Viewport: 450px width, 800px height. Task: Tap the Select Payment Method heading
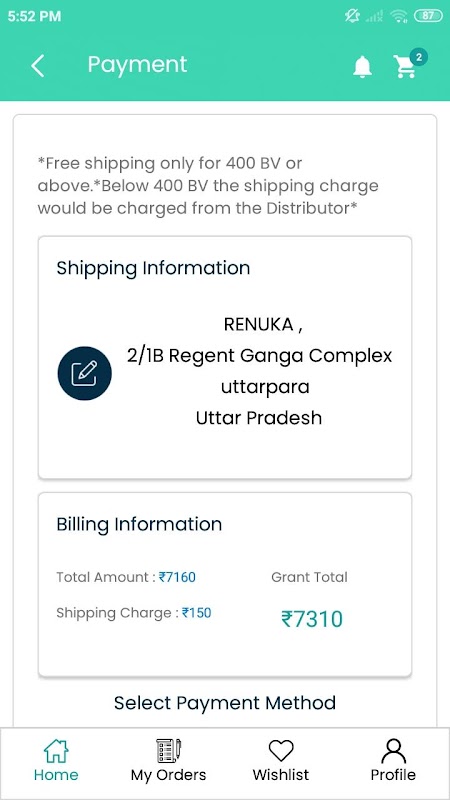click(x=225, y=703)
